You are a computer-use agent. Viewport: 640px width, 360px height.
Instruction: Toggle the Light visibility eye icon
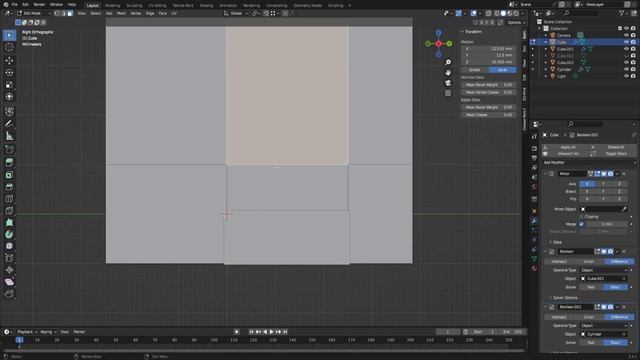pos(626,76)
